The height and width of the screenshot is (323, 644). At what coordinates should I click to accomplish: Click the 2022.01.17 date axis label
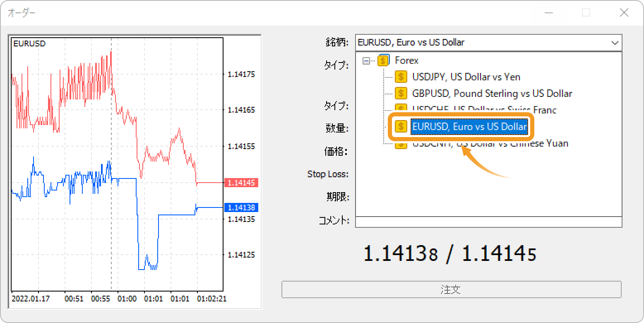pos(31,299)
